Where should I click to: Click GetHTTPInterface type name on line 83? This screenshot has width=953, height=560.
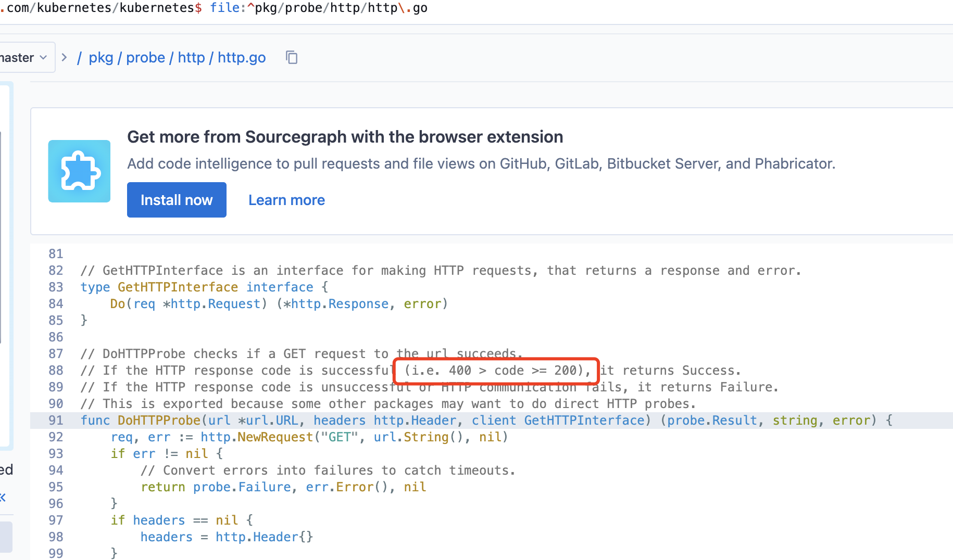pos(178,287)
